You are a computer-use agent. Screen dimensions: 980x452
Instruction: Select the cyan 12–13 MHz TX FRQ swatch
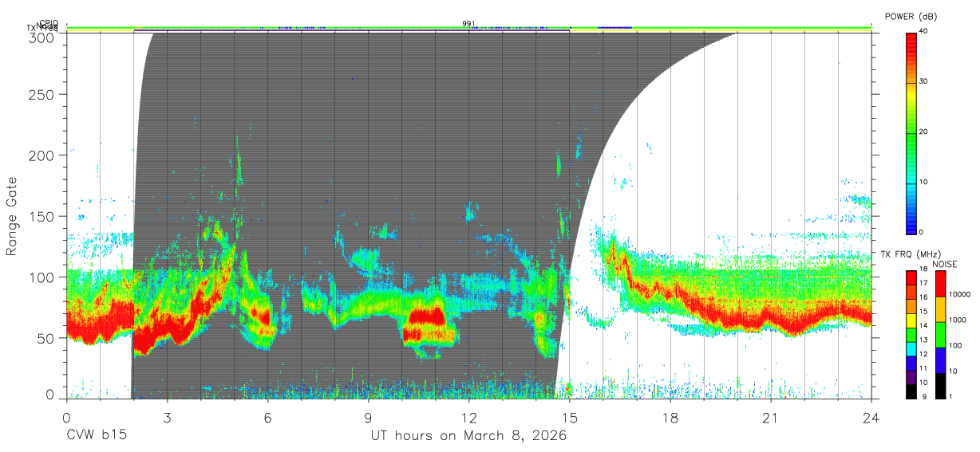(911, 348)
